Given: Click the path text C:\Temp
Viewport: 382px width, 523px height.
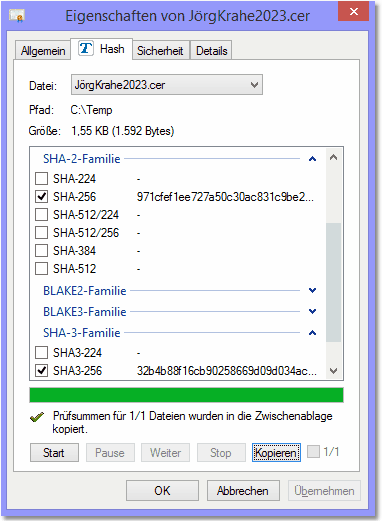Looking at the screenshot, I should point(91,110).
